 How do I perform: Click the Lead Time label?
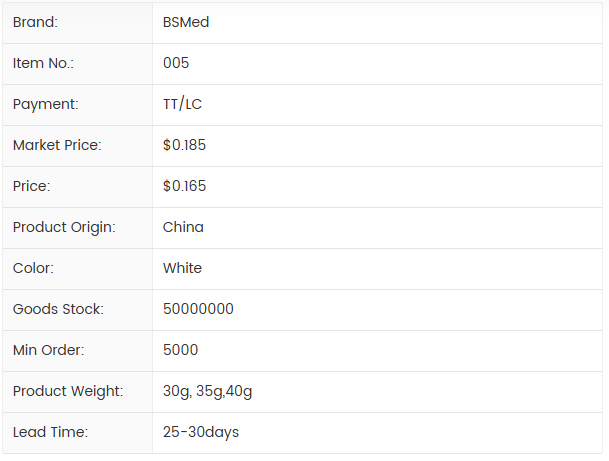[x=50, y=432]
